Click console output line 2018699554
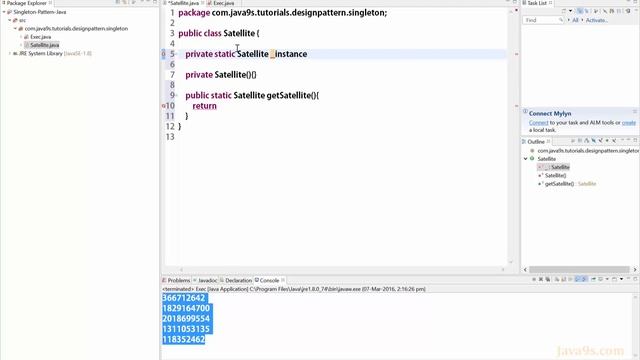 click(186, 318)
